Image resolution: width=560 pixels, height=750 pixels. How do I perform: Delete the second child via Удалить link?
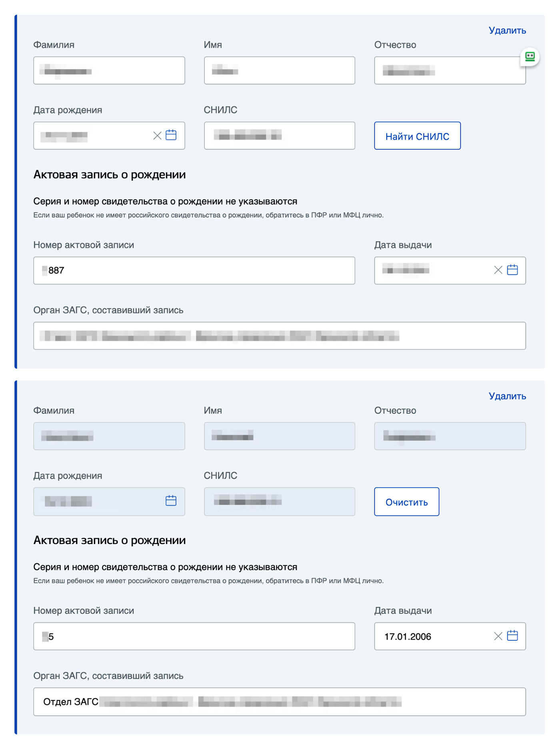(x=507, y=396)
